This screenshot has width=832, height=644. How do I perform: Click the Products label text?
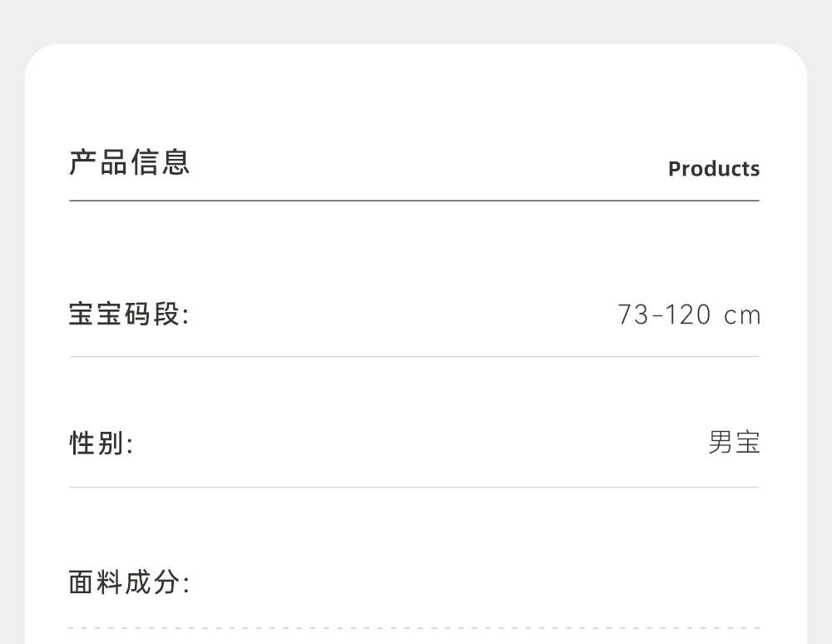tap(714, 169)
